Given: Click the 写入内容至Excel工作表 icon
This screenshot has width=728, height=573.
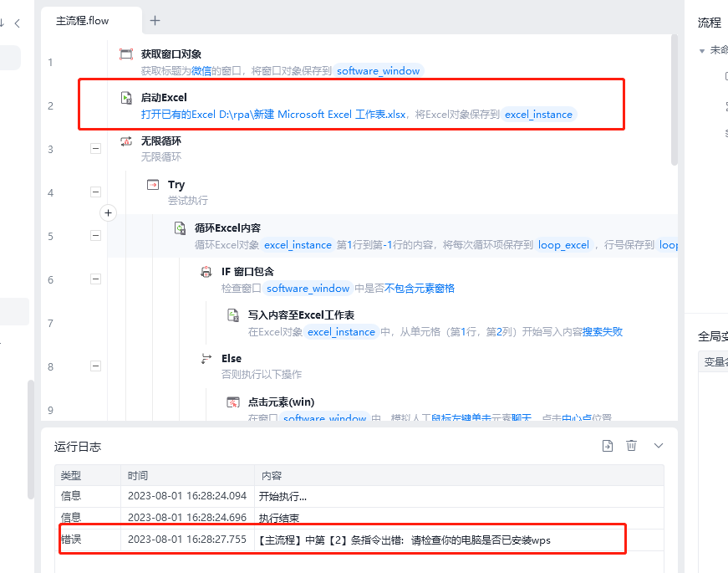Looking at the screenshot, I should (x=233, y=315).
